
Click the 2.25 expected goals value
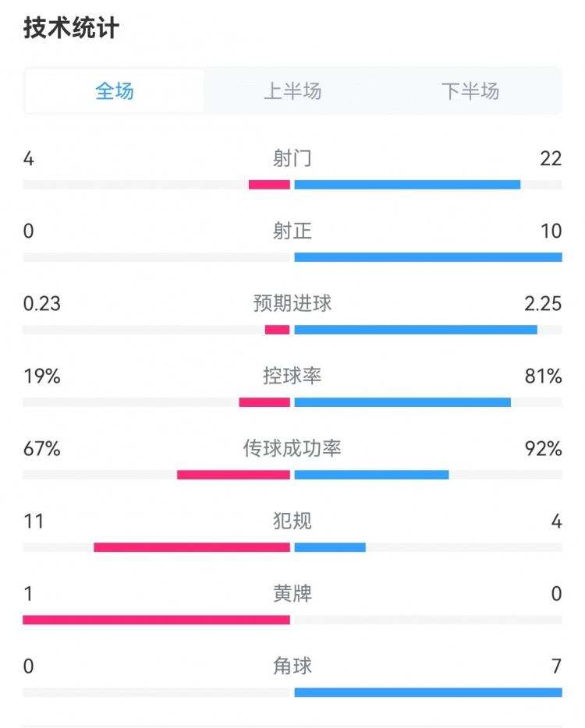543,304
